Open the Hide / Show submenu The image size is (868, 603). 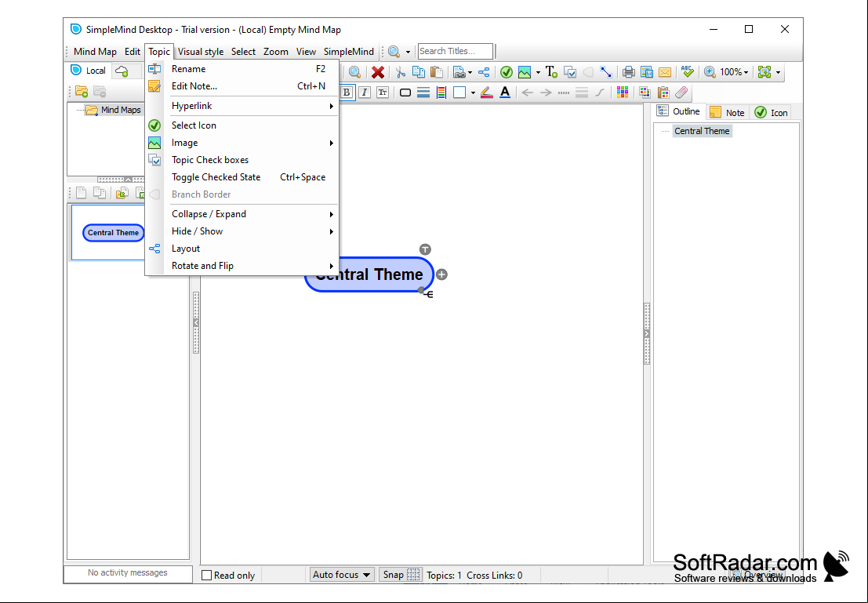point(242,231)
